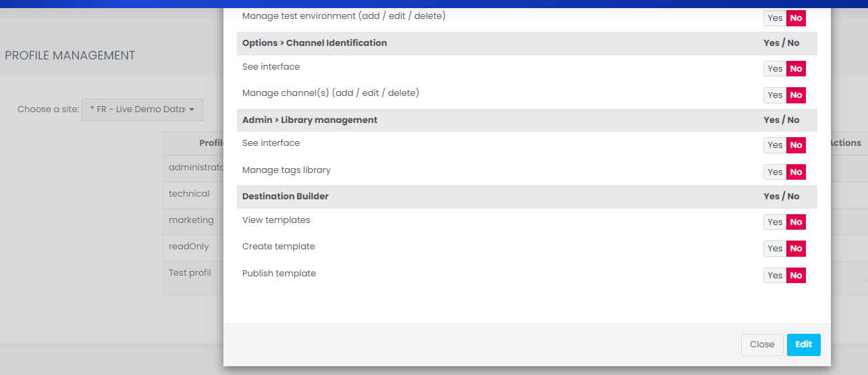
Task: Select No for Create template permission
Action: click(796, 249)
